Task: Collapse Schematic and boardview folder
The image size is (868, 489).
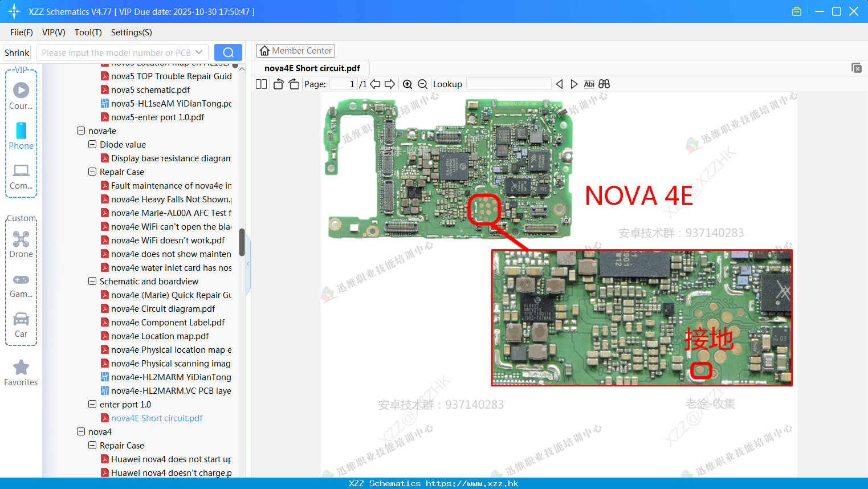Action: point(92,282)
